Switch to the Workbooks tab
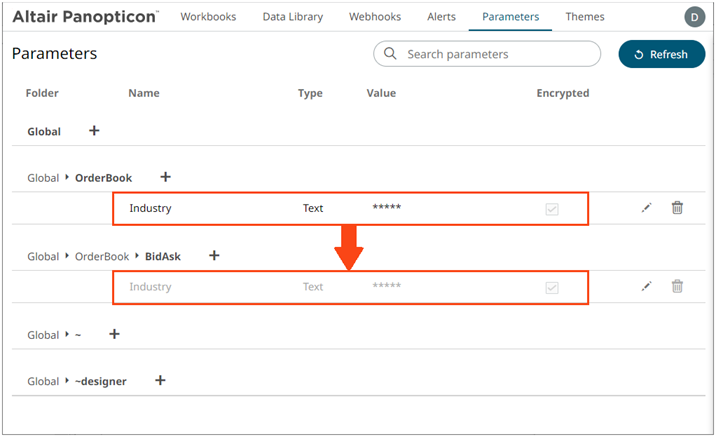 point(207,17)
